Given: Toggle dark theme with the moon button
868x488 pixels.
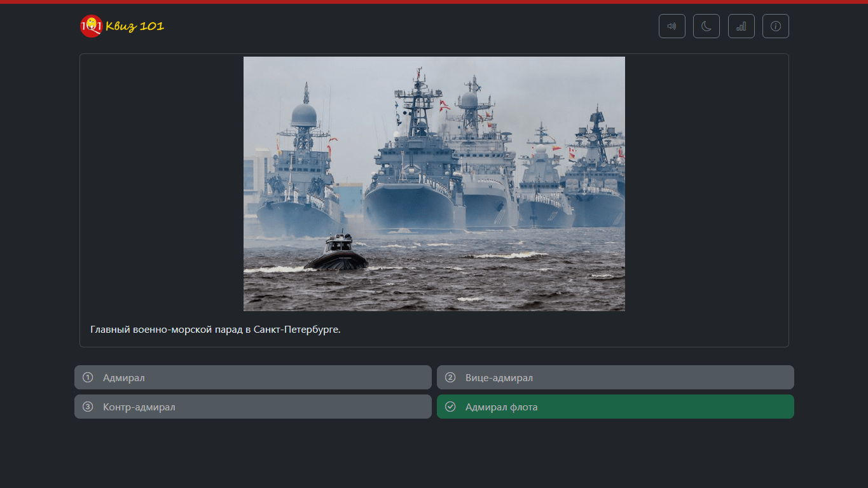Looking at the screenshot, I should pyautogui.click(x=706, y=25).
